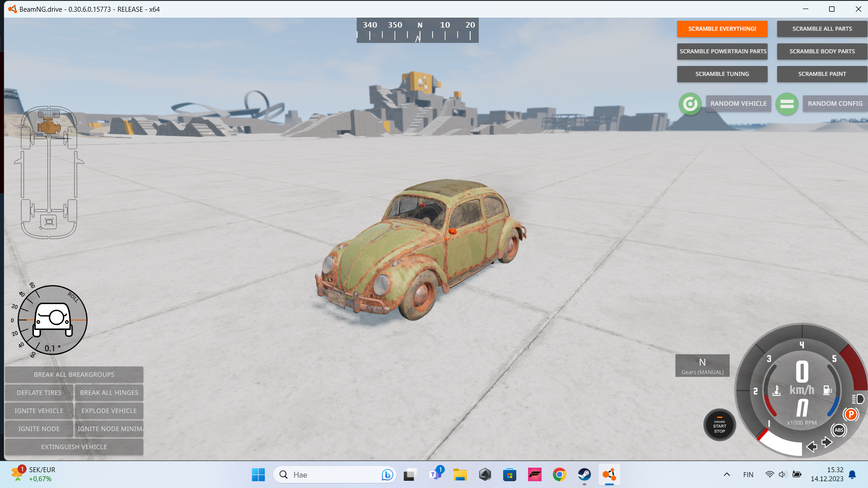Click the headlight indicator icon
868x488 pixels.
tap(858, 399)
